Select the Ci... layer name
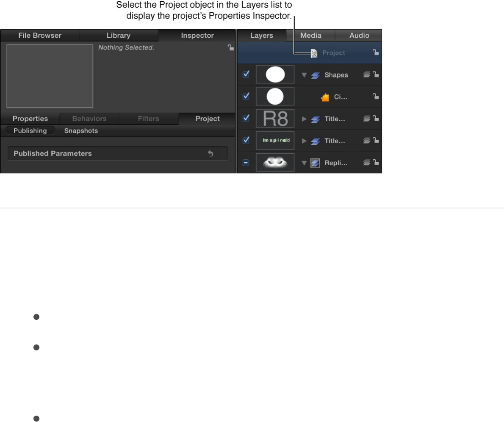 point(341,97)
